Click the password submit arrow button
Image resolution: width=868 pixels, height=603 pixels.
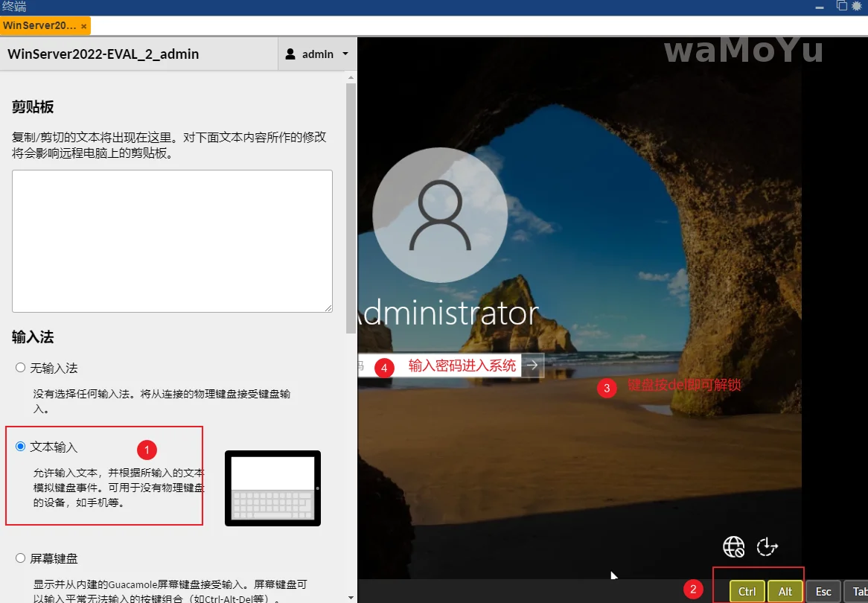coord(532,366)
